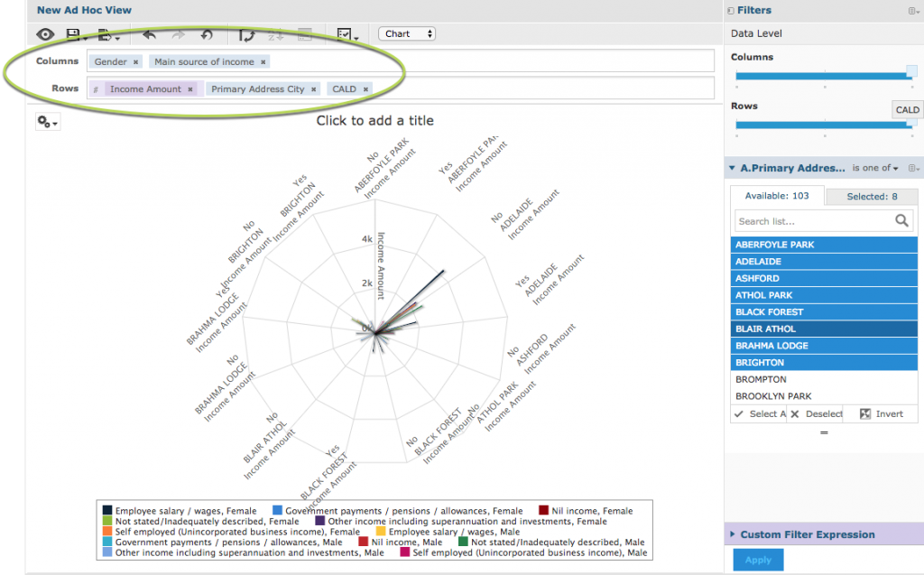Click the eye icon to toggle layout preview

[44, 34]
